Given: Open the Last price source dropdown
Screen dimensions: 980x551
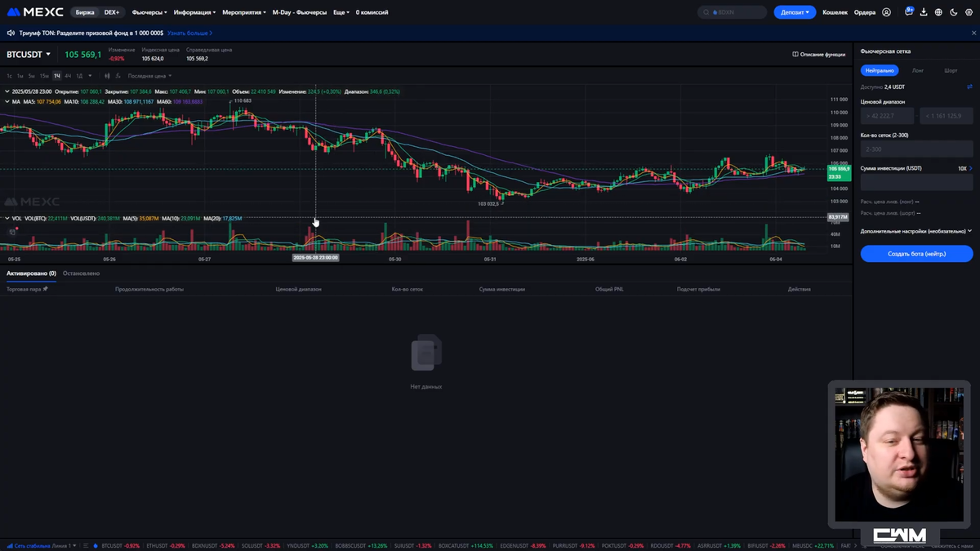Looking at the screenshot, I should 149,76.
